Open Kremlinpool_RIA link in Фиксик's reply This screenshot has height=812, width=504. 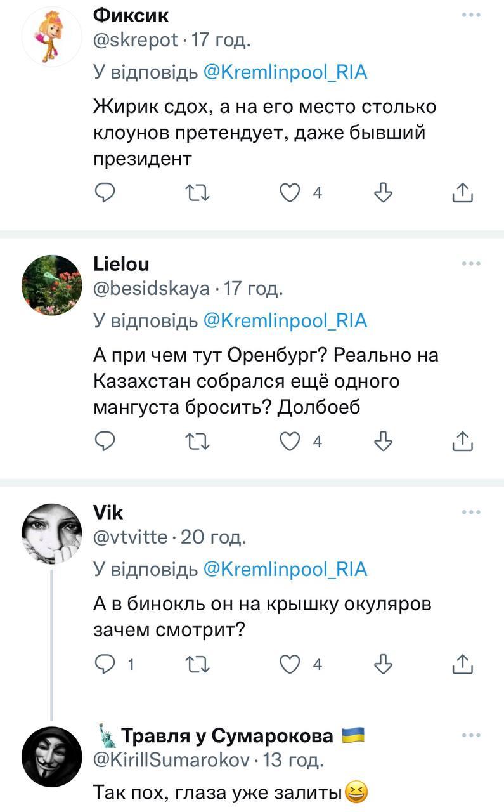(x=285, y=72)
